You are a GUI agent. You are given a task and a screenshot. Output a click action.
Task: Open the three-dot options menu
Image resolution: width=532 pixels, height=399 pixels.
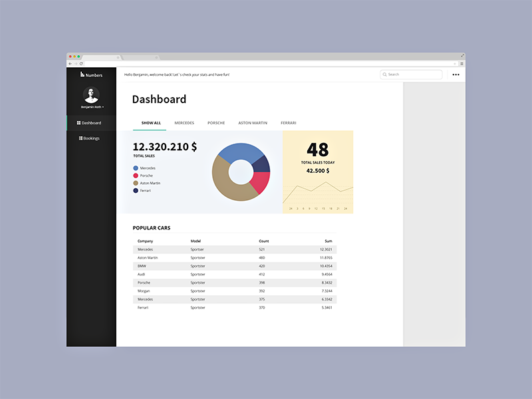(456, 74)
